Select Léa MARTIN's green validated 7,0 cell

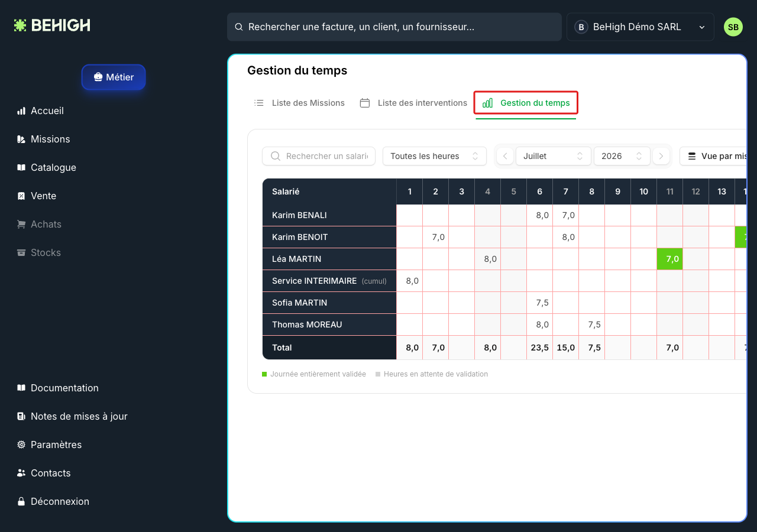pyautogui.click(x=670, y=259)
